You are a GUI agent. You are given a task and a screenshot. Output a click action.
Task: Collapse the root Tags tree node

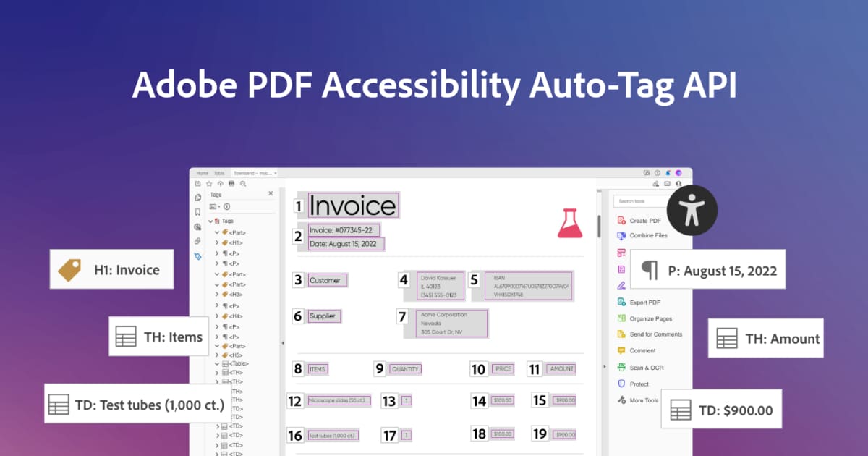point(210,221)
